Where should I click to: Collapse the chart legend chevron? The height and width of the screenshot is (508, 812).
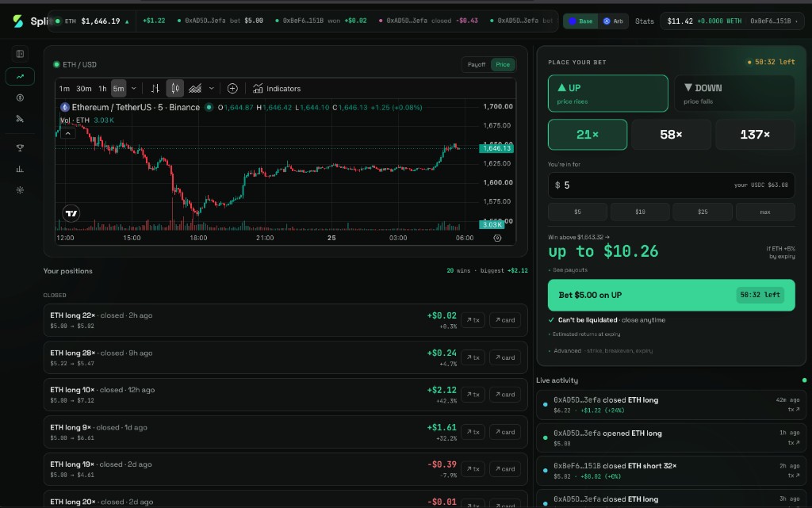pos(68,133)
